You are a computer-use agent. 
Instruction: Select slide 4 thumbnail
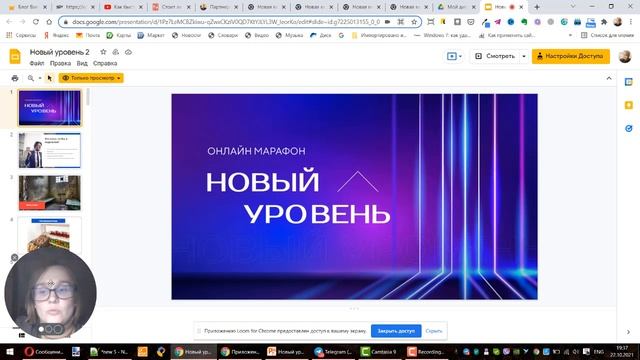[x=49, y=236]
